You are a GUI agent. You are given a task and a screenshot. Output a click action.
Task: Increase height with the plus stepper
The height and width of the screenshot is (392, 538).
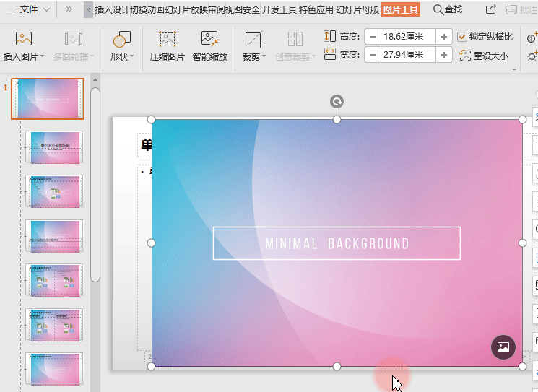[444, 36]
